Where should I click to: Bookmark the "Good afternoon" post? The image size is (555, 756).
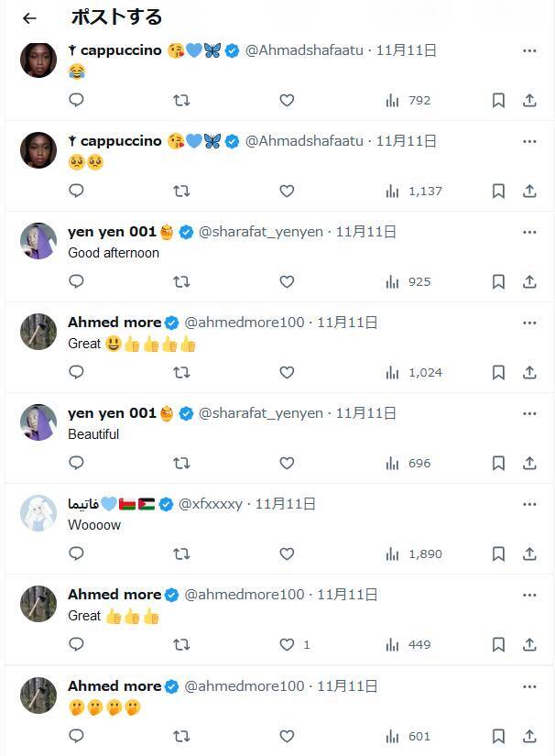498,281
